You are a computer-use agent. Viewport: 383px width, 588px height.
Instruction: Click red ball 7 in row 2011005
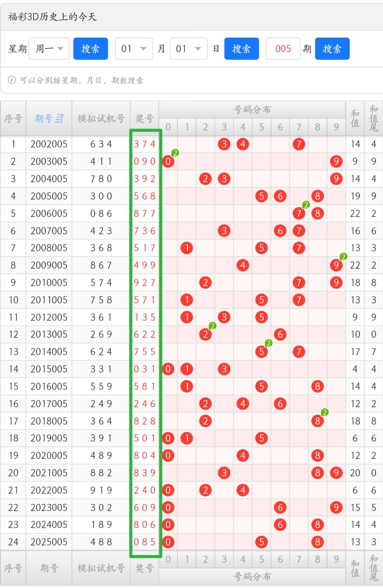click(x=299, y=300)
